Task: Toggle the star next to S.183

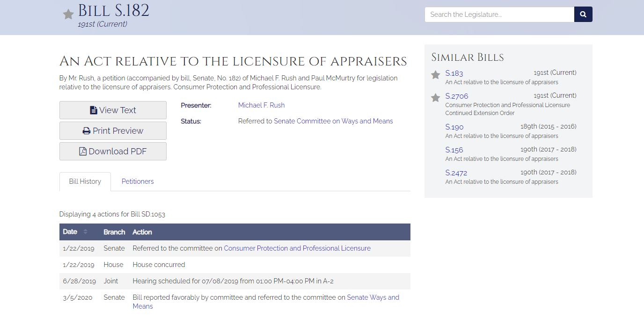Action: pyautogui.click(x=435, y=75)
